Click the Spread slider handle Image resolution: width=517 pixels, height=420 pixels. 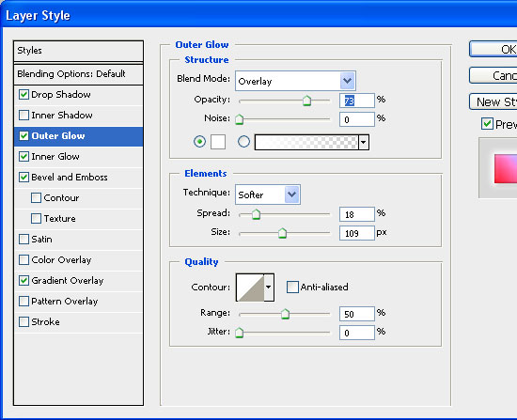tap(256, 214)
